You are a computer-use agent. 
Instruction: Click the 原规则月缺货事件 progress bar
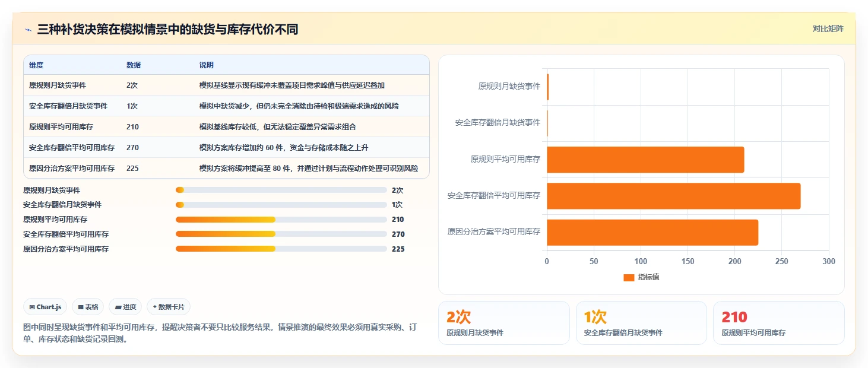pyautogui.click(x=281, y=190)
